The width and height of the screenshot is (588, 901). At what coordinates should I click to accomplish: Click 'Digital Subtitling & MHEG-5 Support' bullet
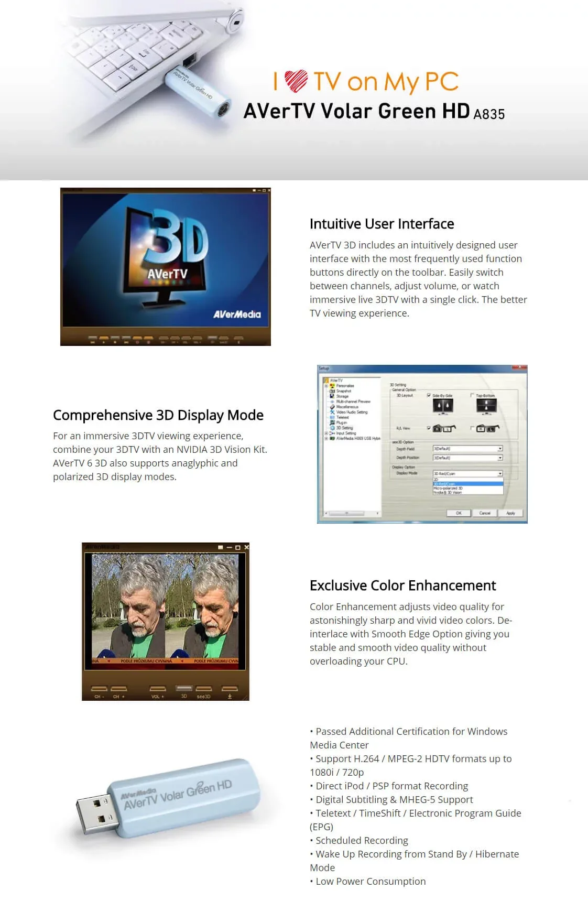[x=391, y=799]
